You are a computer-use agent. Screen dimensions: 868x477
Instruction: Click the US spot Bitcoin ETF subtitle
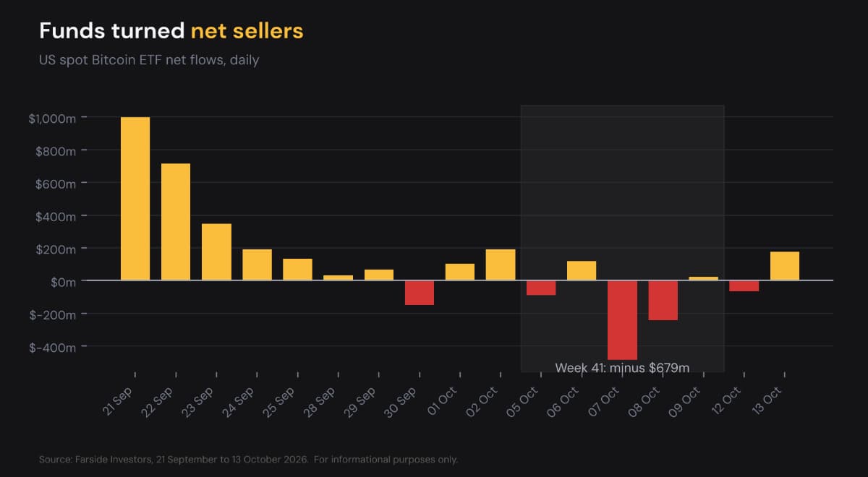point(149,60)
